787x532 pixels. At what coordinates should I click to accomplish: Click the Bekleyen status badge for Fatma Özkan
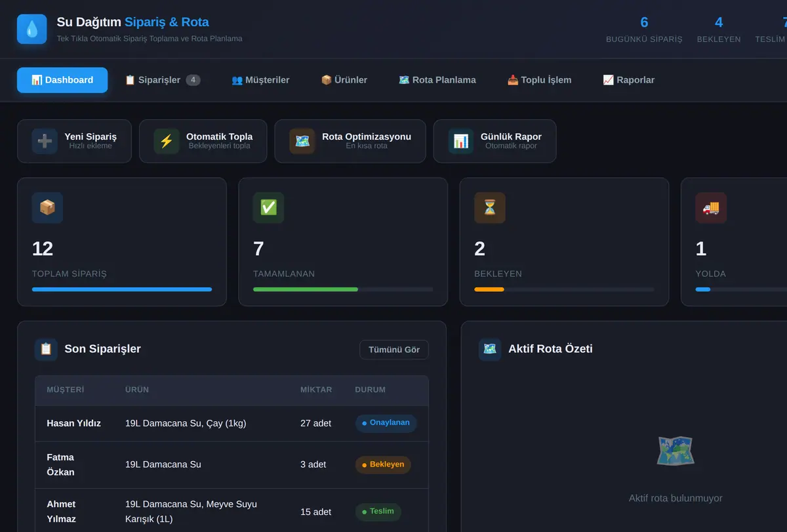click(383, 464)
